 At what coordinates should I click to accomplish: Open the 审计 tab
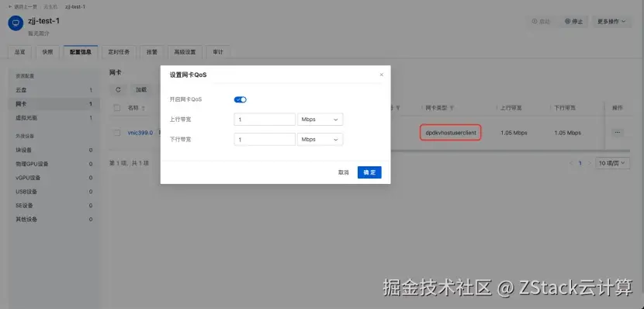(x=218, y=52)
